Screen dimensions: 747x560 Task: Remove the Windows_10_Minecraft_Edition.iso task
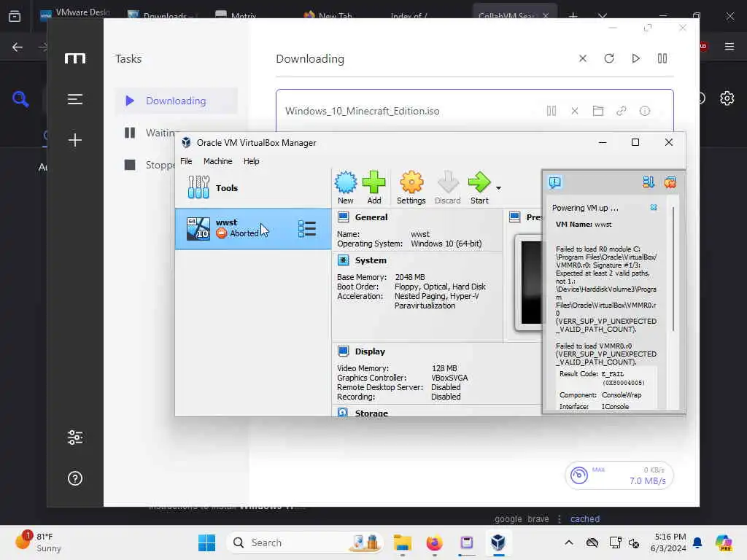575,111
